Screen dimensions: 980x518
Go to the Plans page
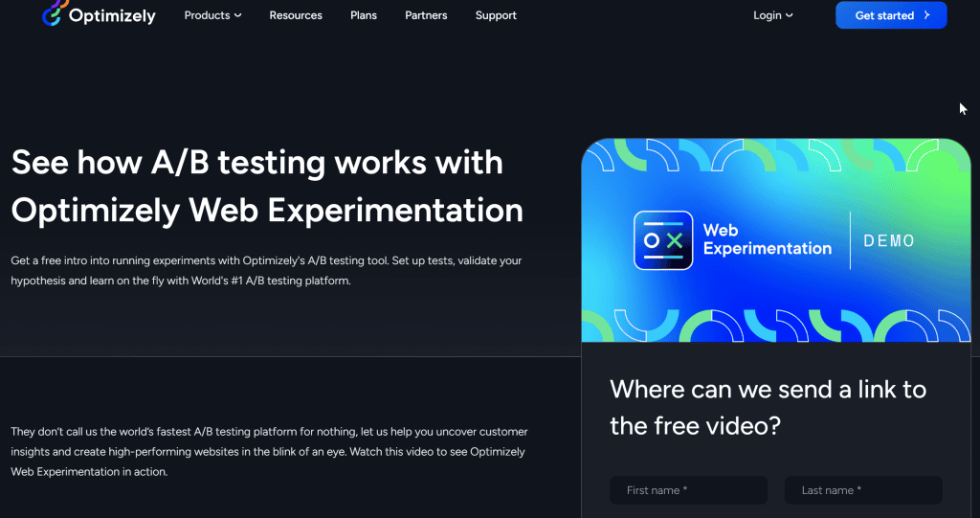point(363,15)
